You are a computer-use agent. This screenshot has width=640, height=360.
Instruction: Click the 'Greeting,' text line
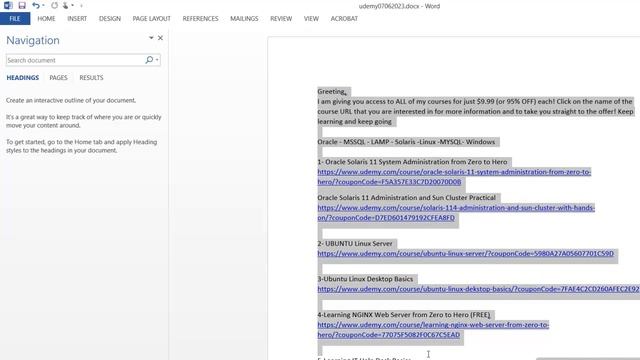tap(332, 91)
